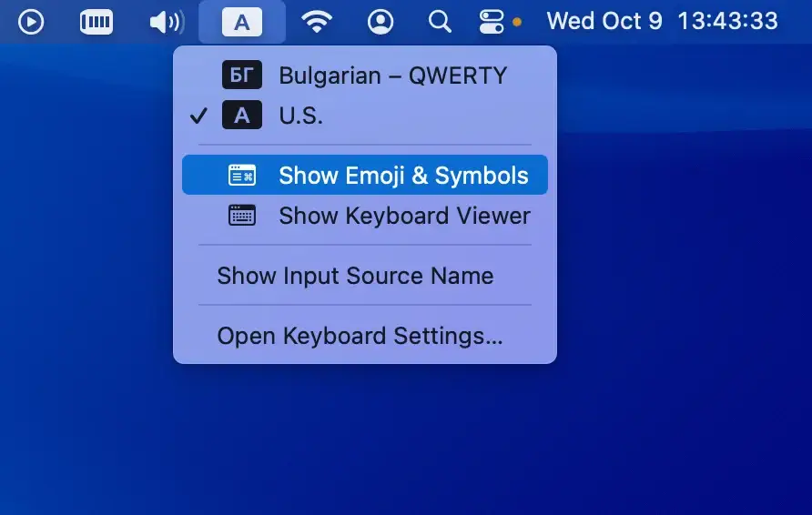812x515 pixels.
Task: Choose Show Emoji & Symbols
Action: coord(403,175)
